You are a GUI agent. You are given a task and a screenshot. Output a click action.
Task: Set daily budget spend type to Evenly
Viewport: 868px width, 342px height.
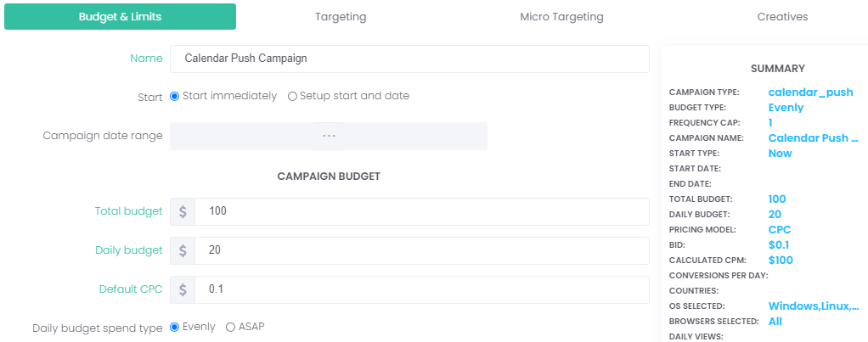tap(175, 327)
